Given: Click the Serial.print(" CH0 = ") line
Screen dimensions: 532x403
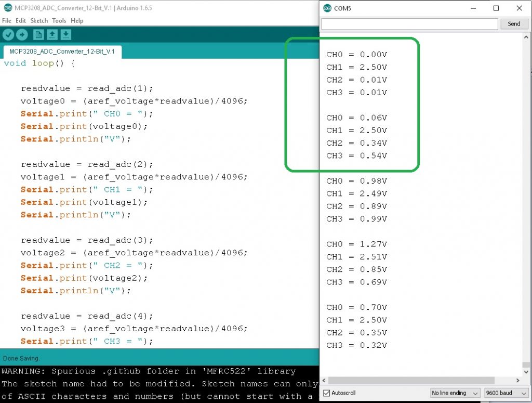Looking at the screenshot, I should point(87,114).
